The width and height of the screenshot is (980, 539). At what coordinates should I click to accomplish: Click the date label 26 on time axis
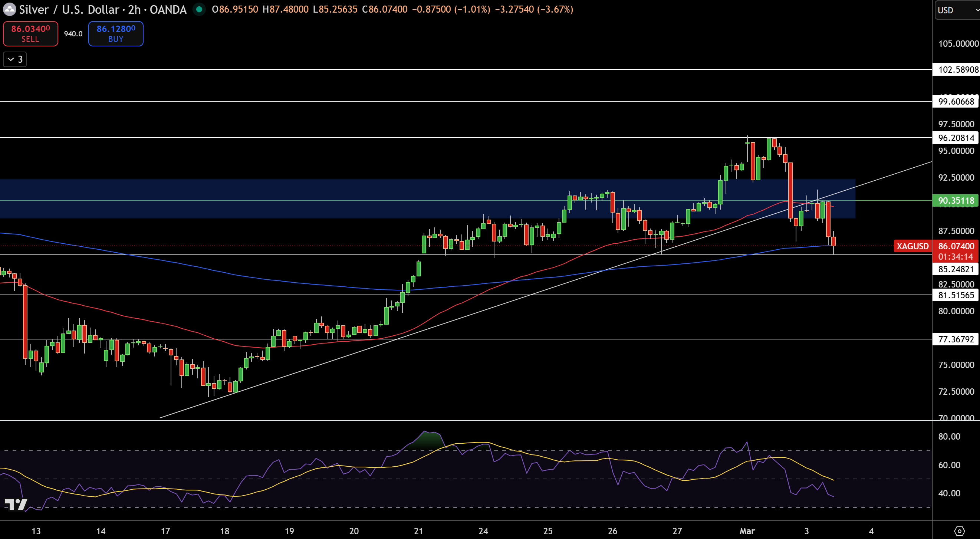[612, 531]
